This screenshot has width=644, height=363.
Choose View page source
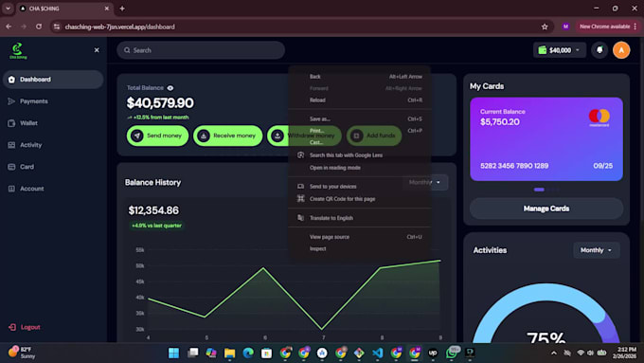point(360,237)
